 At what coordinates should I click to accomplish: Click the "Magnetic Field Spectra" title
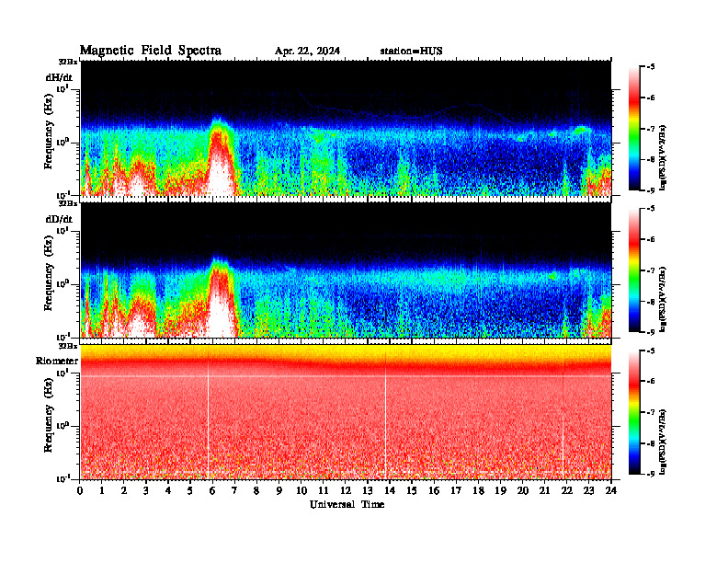151,51
